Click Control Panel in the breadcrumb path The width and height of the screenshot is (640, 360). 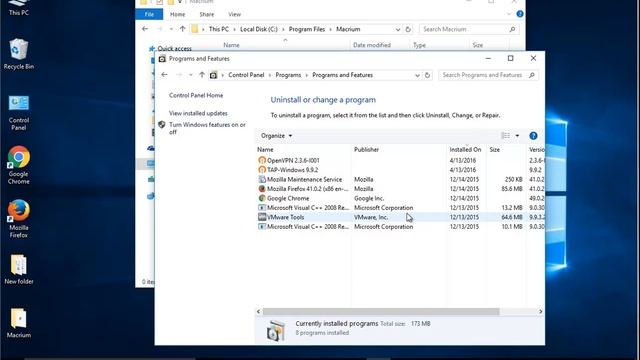pyautogui.click(x=246, y=75)
